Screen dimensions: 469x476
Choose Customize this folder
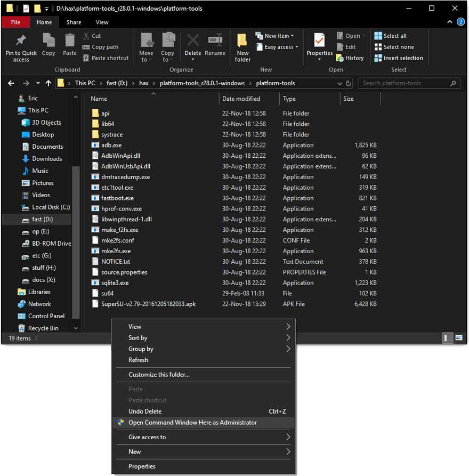tap(204, 374)
